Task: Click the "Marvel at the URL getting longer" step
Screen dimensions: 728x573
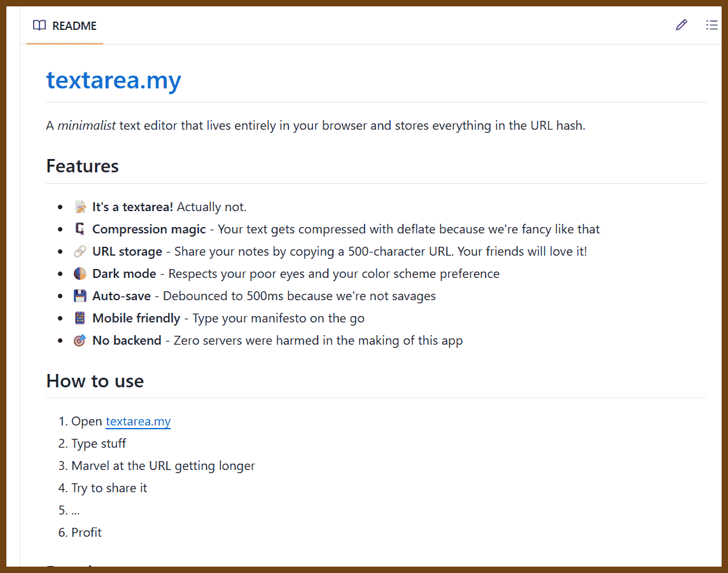Action: click(x=163, y=466)
